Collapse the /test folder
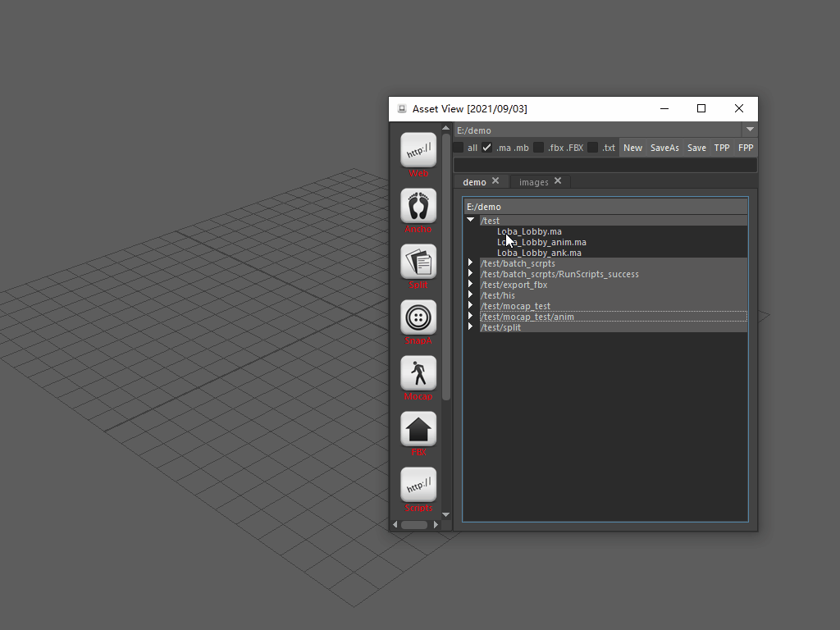The width and height of the screenshot is (840, 630). [471, 221]
